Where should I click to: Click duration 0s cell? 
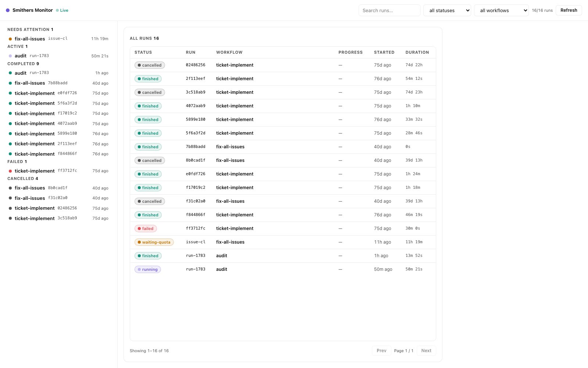pos(408,146)
